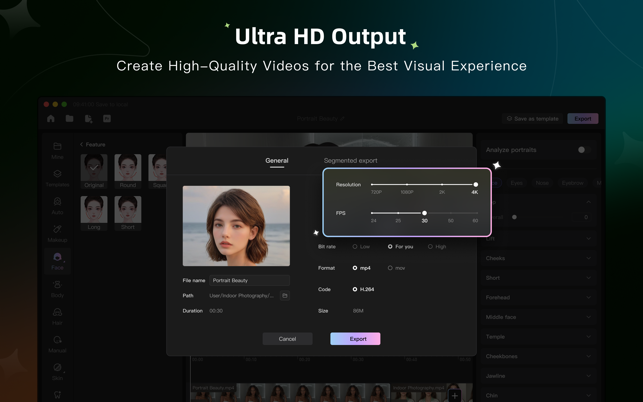Select the Short face shape thumbnail
This screenshot has width=643, height=402.
pos(128,213)
